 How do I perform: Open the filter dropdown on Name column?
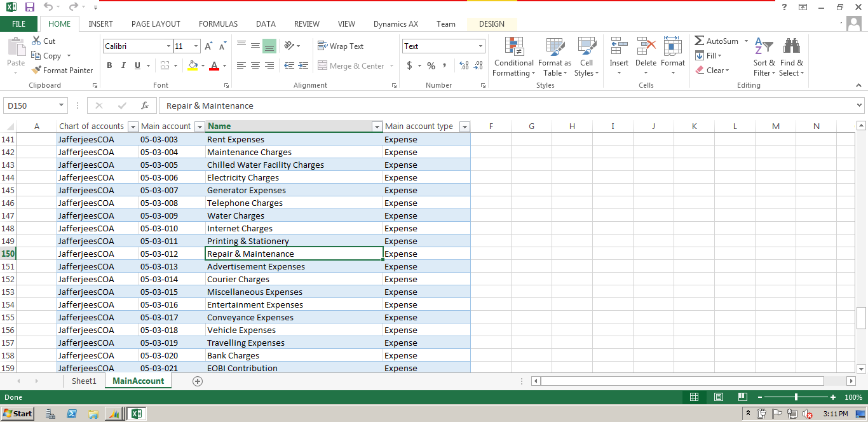(x=377, y=126)
